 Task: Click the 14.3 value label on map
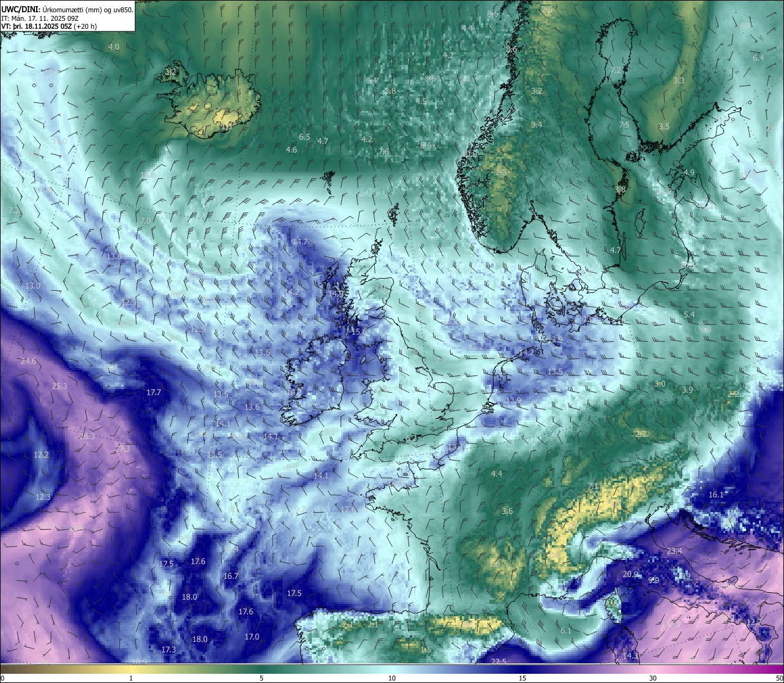click(x=630, y=655)
